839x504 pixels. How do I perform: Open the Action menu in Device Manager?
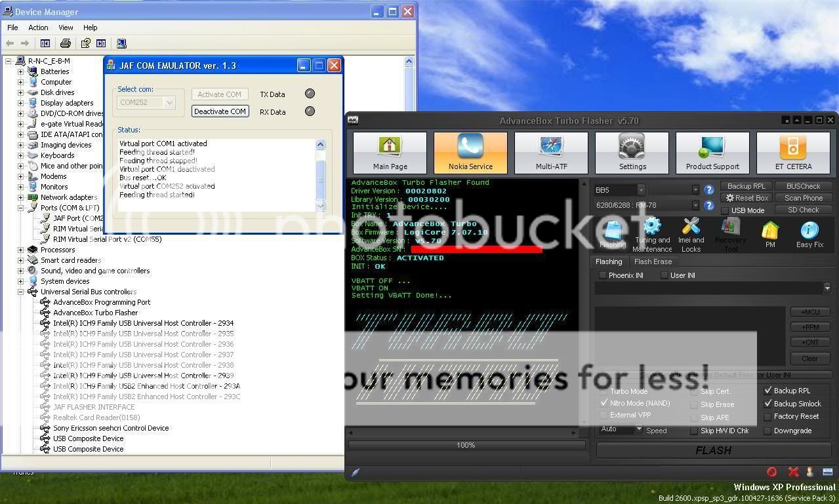pyautogui.click(x=38, y=28)
